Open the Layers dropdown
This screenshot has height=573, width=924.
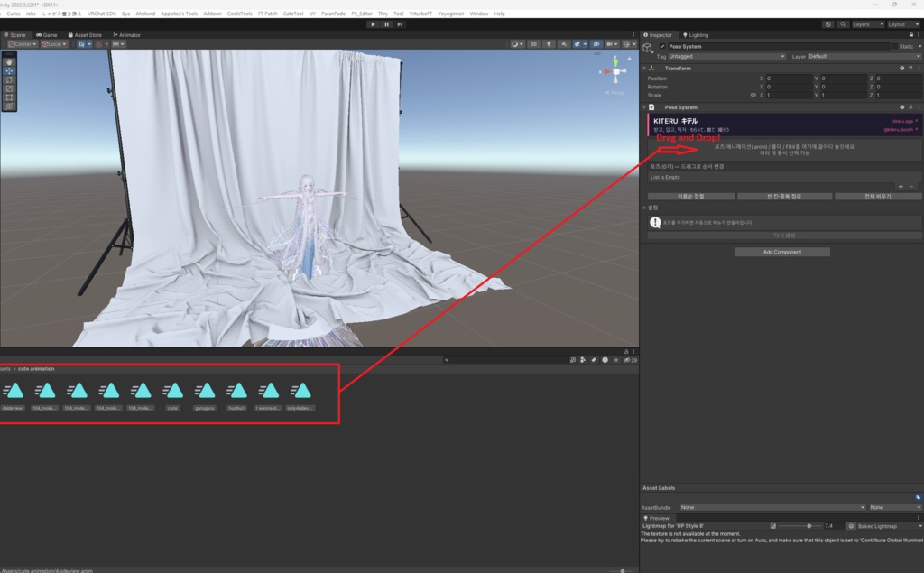(867, 24)
